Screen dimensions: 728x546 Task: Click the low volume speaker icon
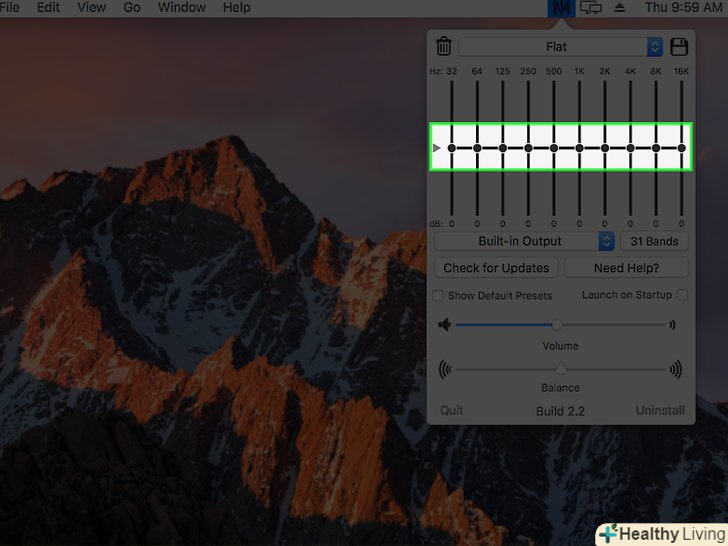(444, 325)
